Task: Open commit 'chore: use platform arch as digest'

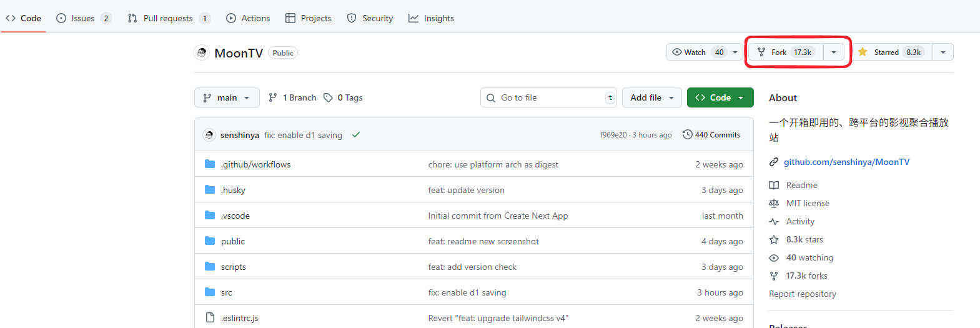Action: (493, 164)
